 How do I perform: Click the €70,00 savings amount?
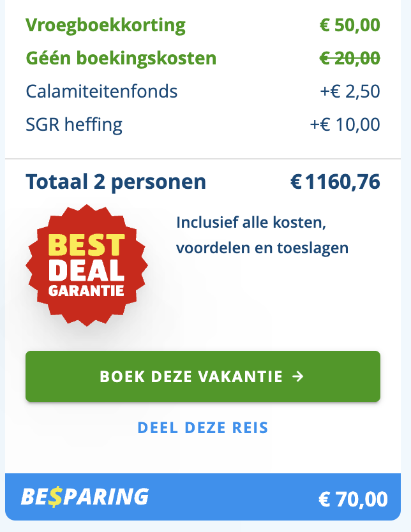coord(353,499)
